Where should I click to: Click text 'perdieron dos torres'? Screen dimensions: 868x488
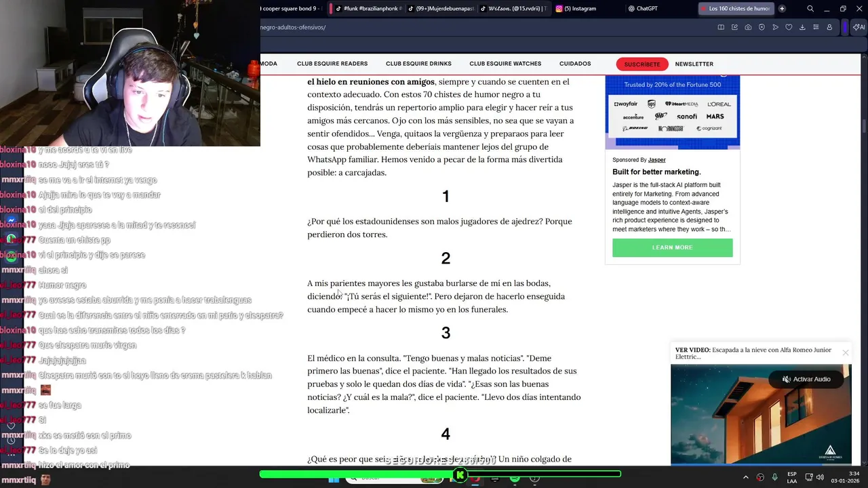[x=347, y=235]
